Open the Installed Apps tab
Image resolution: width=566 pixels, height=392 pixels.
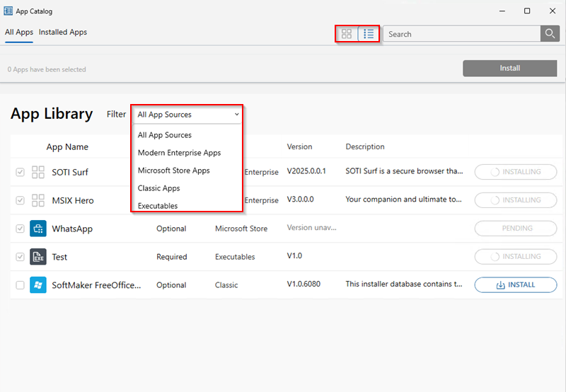pyautogui.click(x=63, y=33)
